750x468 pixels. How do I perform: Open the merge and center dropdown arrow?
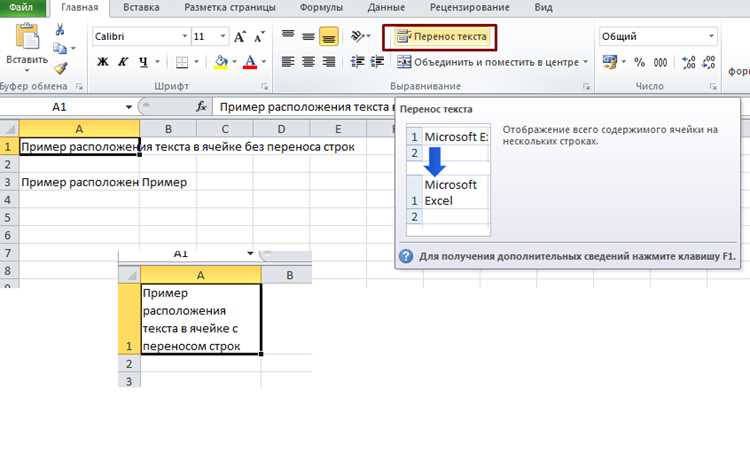(585, 62)
